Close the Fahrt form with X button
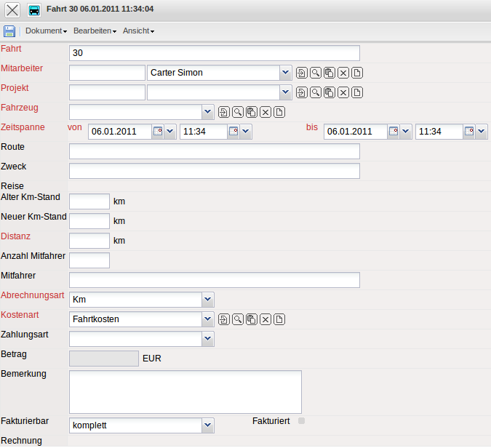The width and height of the screenshot is (491, 448). click(12, 10)
